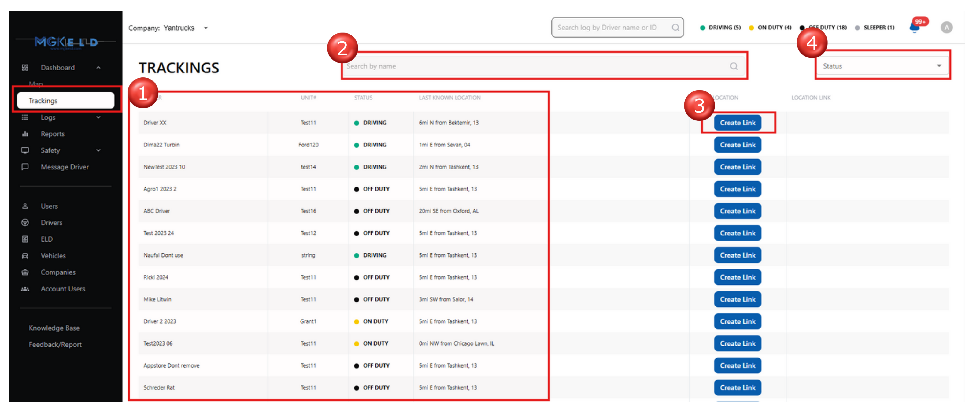
Task: Click the Account Users group icon
Action: tap(25, 289)
